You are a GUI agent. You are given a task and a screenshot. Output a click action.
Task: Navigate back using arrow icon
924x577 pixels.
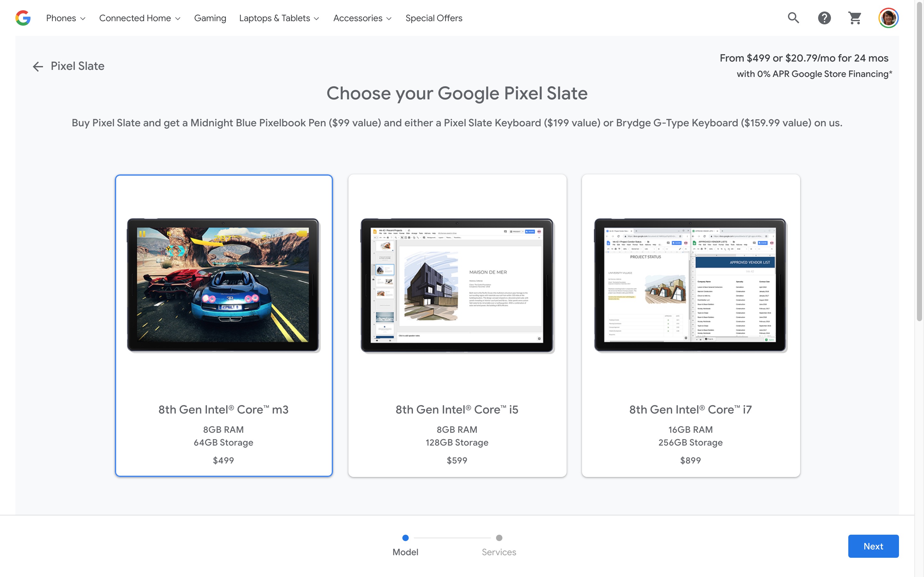[37, 66]
